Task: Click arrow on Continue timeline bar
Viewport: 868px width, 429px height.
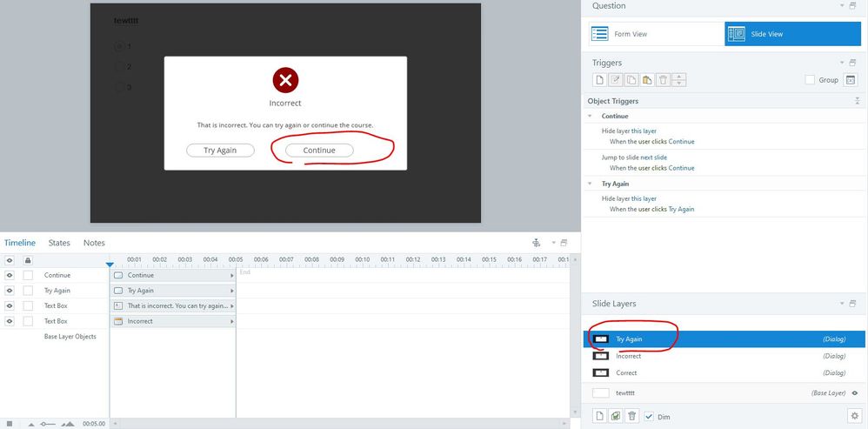Action: click(232, 275)
